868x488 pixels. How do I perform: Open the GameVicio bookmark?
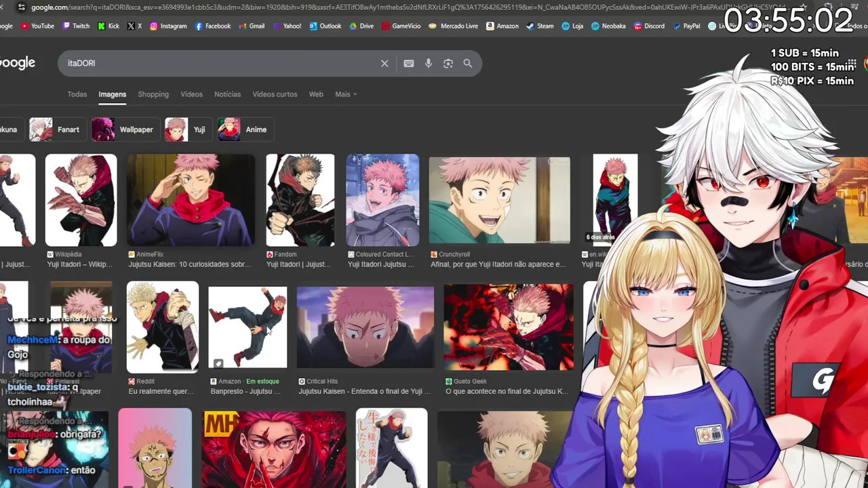(401, 26)
